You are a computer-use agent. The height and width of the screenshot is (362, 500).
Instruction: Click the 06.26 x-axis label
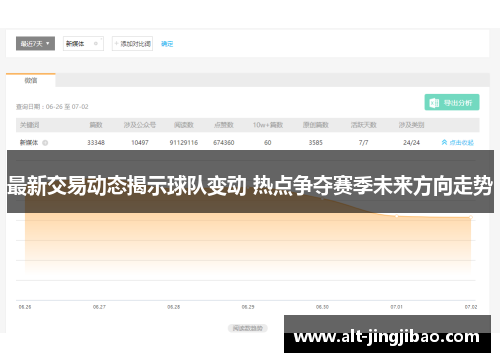(x=25, y=307)
